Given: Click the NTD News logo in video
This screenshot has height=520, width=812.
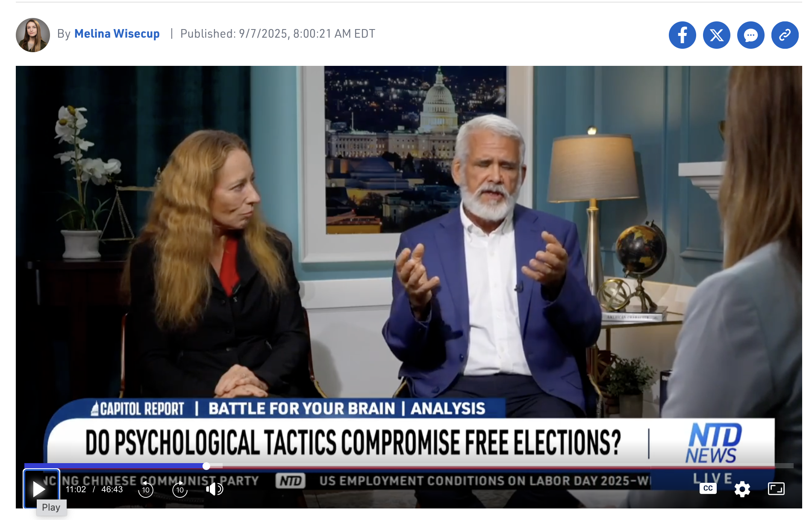Looking at the screenshot, I should (713, 443).
